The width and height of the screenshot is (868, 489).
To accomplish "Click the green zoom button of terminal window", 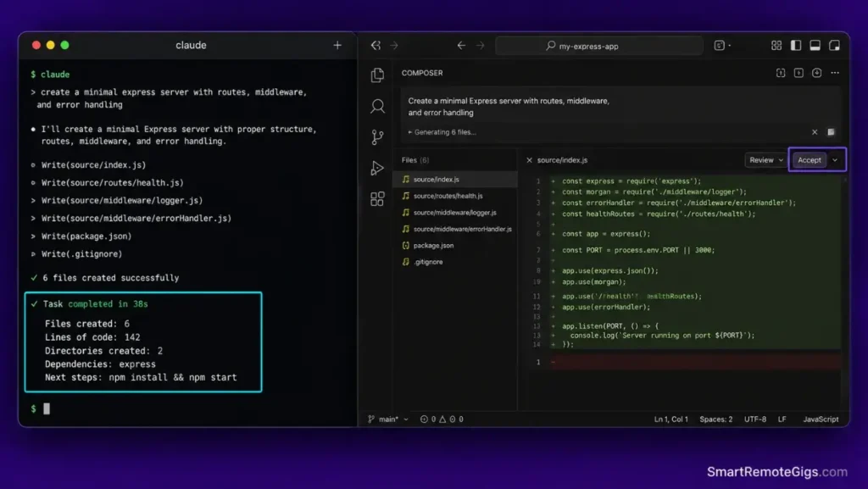I will click(64, 46).
